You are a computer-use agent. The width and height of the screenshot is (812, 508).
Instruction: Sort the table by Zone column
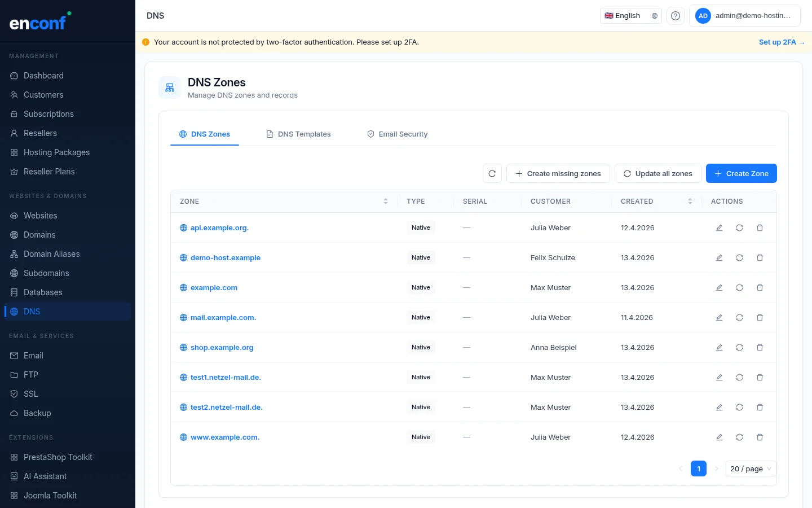[386, 201]
